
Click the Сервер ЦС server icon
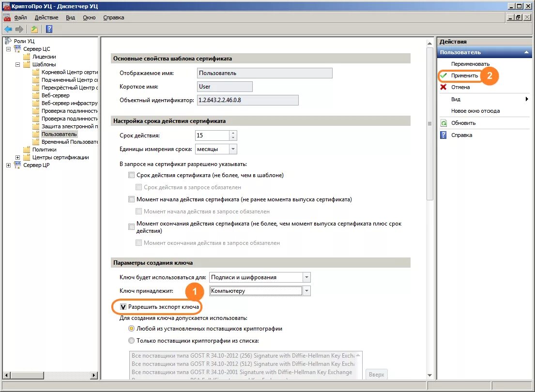click(x=17, y=49)
